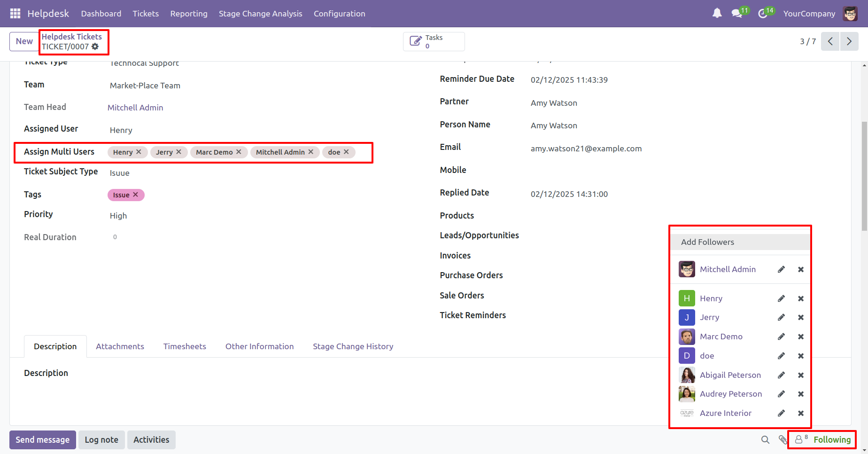The width and height of the screenshot is (868, 454).
Task: Edit subscription for follower Henry
Action: (781, 298)
